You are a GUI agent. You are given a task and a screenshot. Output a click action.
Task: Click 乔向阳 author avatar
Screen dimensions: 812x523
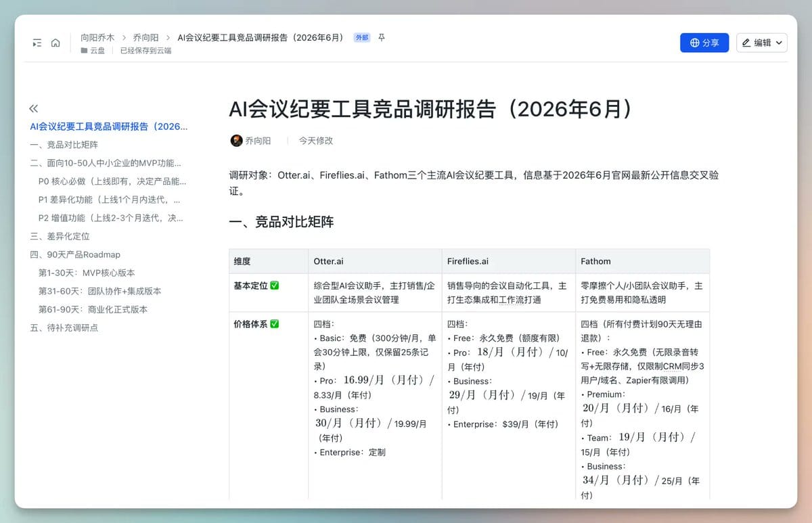(x=236, y=141)
